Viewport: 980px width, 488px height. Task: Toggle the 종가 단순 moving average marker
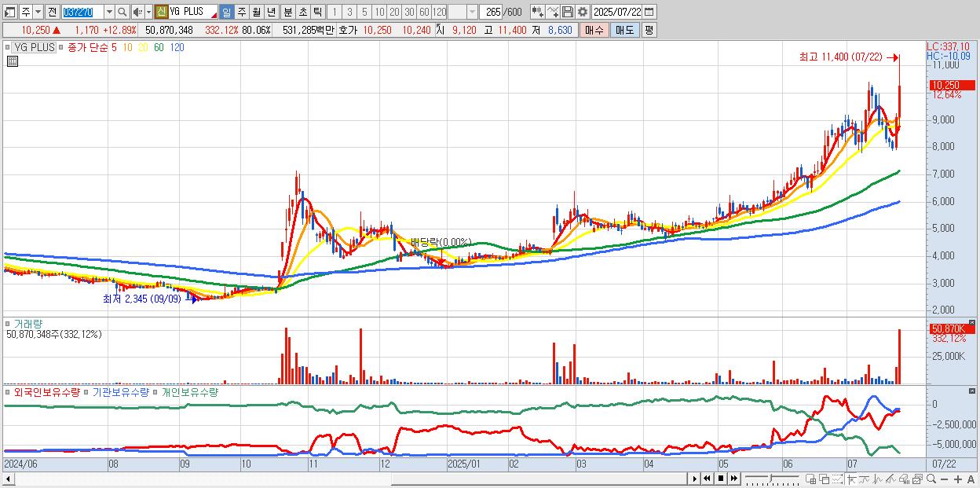coord(63,47)
